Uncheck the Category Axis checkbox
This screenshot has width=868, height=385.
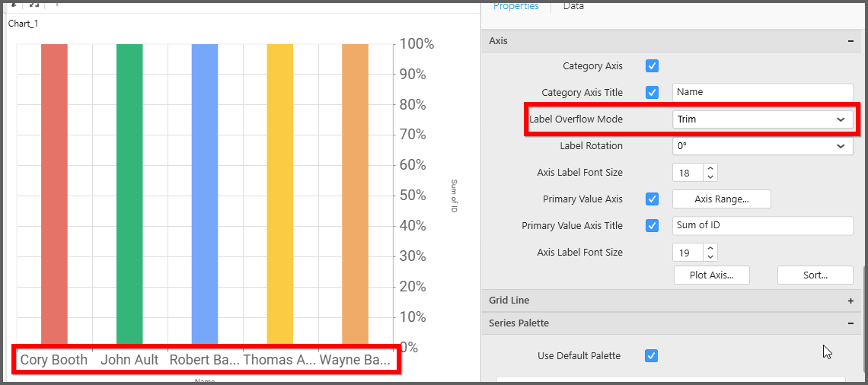652,66
